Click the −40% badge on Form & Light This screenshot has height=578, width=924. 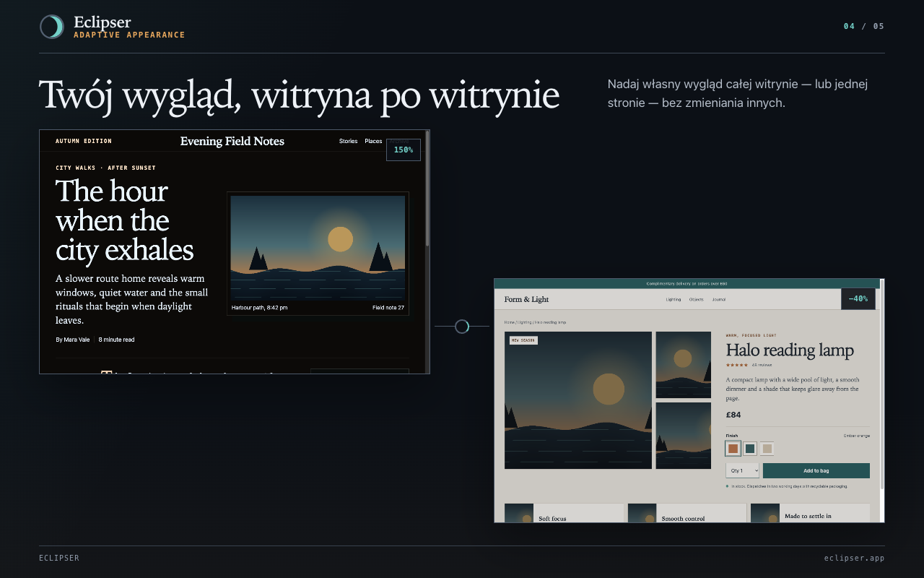858,298
